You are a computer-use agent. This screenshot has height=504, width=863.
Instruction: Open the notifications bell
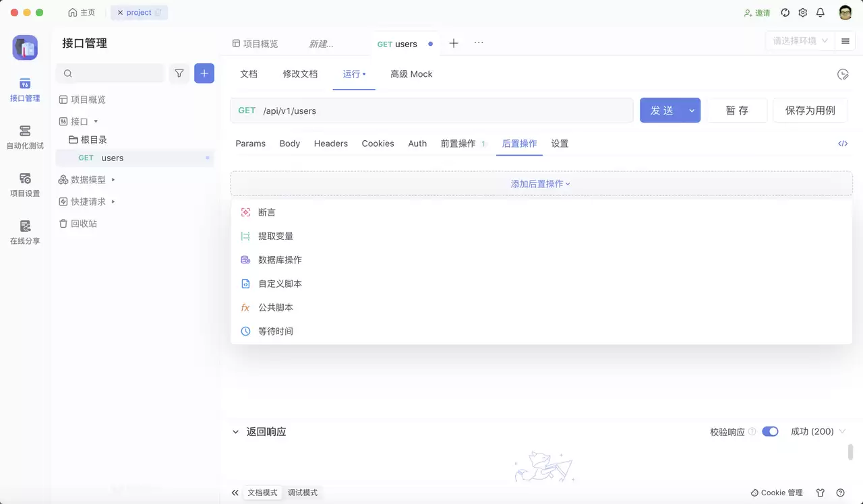pos(821,13)
